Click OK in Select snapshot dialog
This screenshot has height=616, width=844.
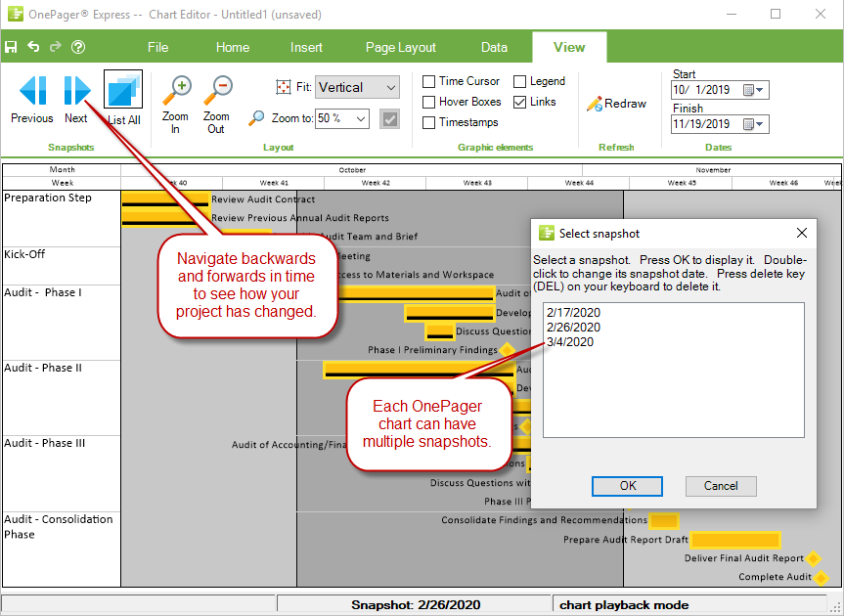[x=627, y=486]
